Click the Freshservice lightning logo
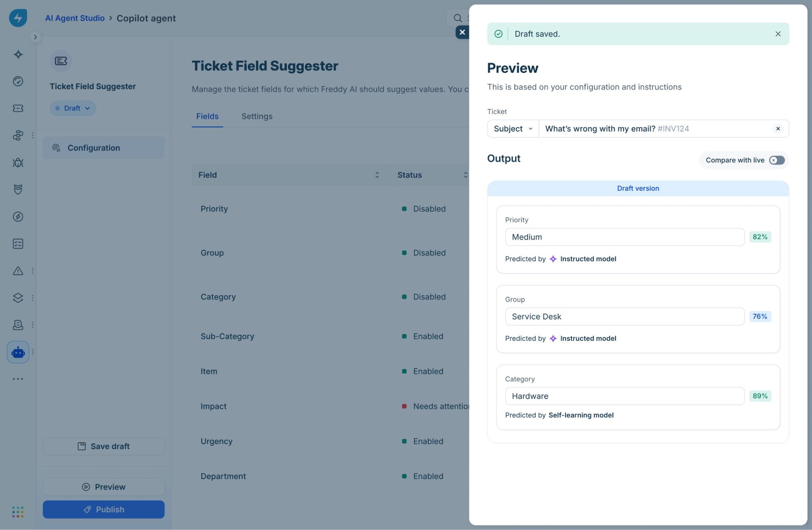The width and height of the screenshot is (812, 530). 18,18
